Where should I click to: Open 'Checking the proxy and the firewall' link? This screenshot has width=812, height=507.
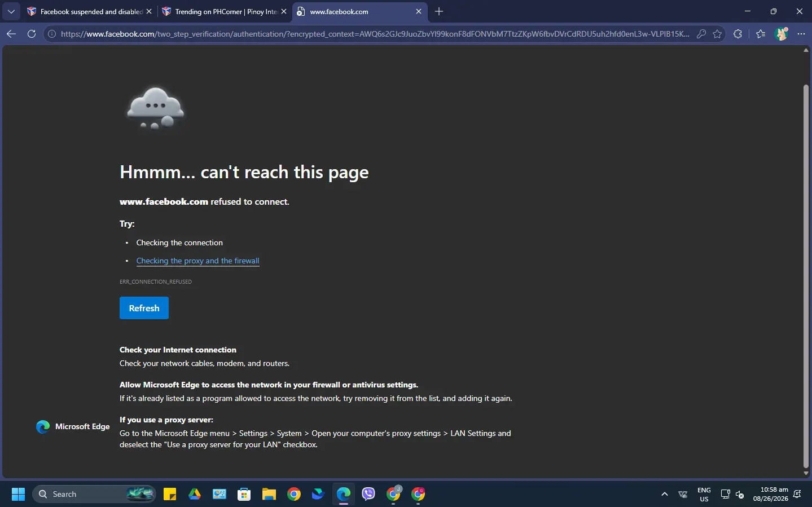tap(197, 261)
